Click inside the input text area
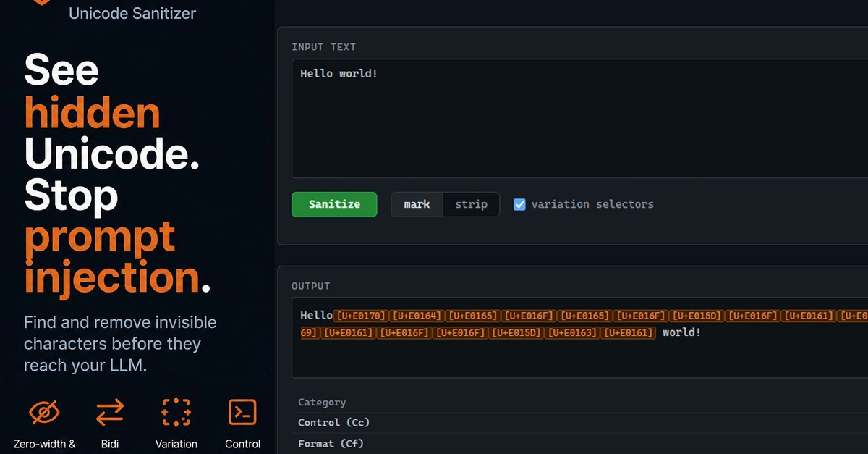This screenshot has width=868, height=454. [579, 118]
